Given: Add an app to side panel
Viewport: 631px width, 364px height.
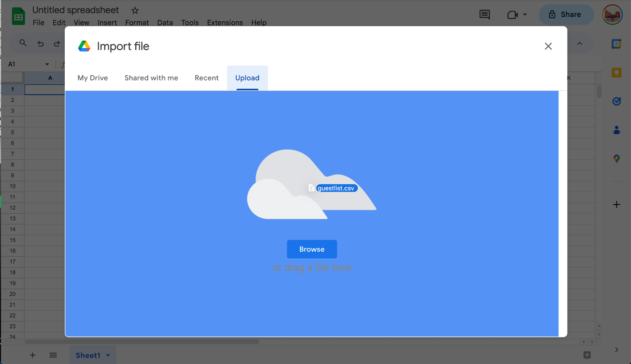Looking at the screenshot, I should (616, 204).
